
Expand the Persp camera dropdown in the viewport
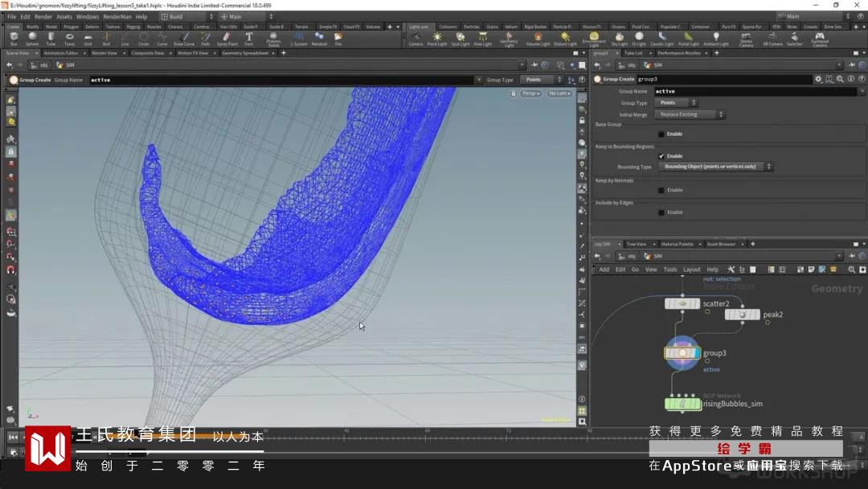point(530,93)
